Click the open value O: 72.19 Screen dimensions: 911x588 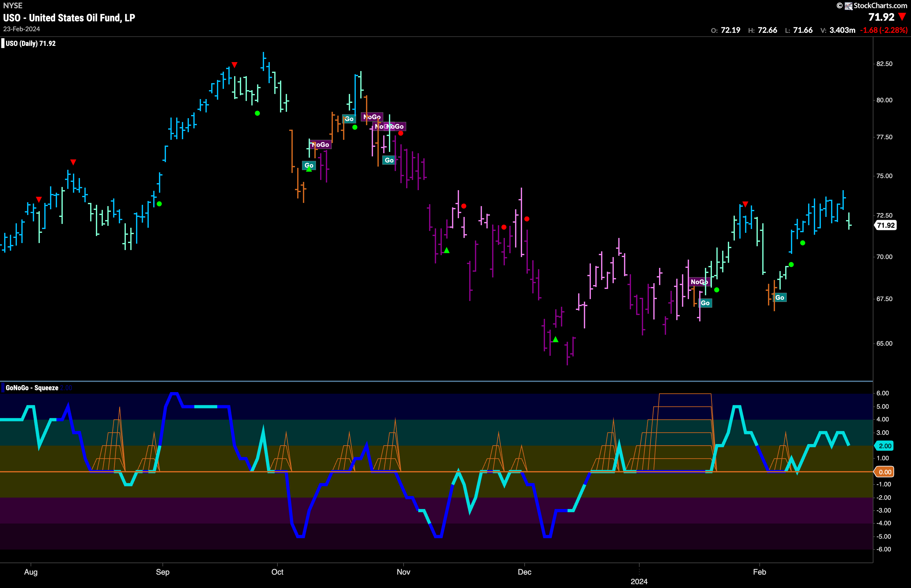click(725, 30)
